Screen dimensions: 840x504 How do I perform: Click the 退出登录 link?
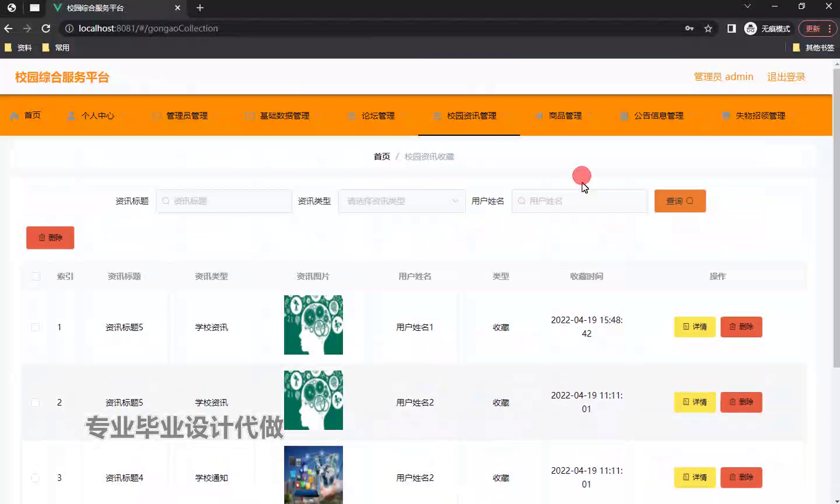(786, 77)
